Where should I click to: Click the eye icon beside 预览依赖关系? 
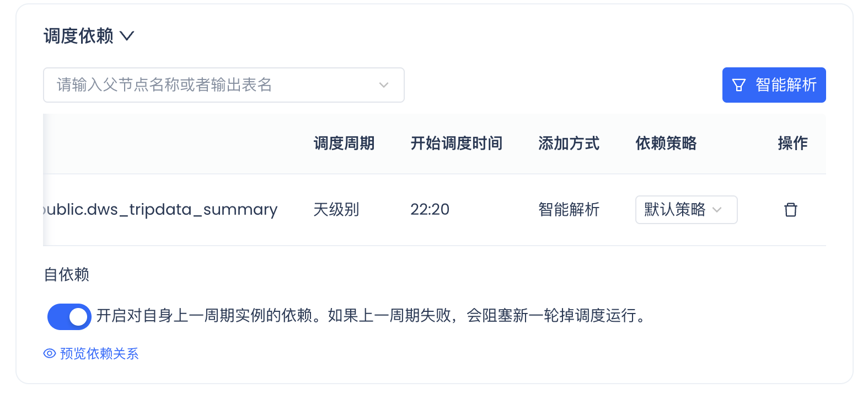tap(50, 354)
